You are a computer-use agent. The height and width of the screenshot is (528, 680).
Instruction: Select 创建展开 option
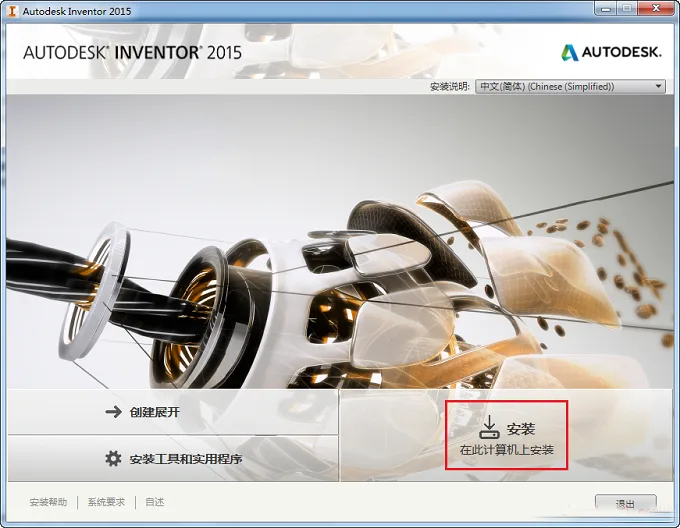pos(173,412)
